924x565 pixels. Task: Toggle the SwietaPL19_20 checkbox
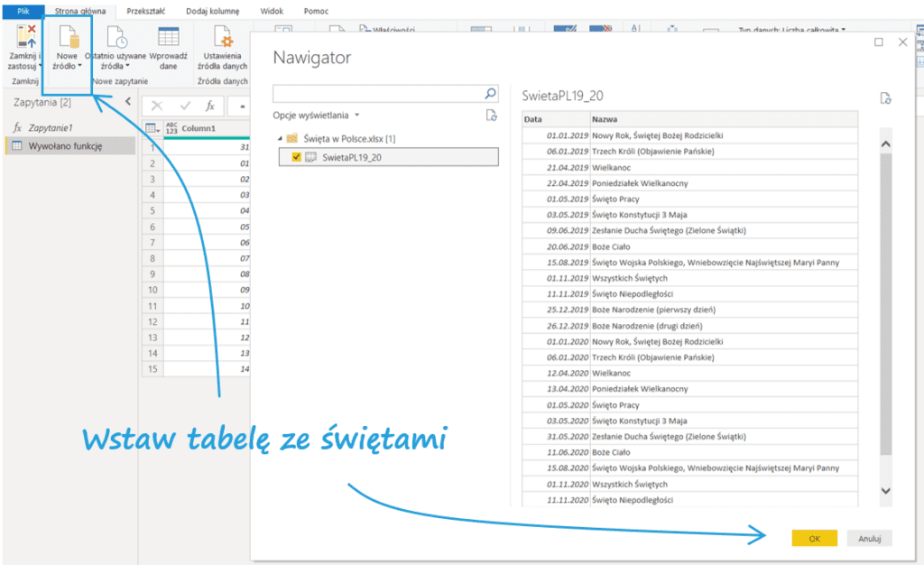click(297, 157)
